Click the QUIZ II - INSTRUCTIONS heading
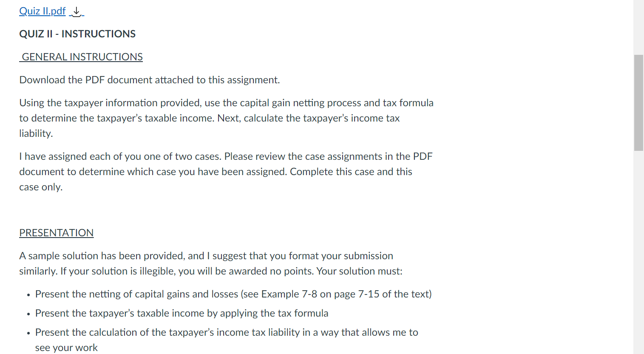The height and width of the screenshot is (354, 644). [x=77, y=34]
